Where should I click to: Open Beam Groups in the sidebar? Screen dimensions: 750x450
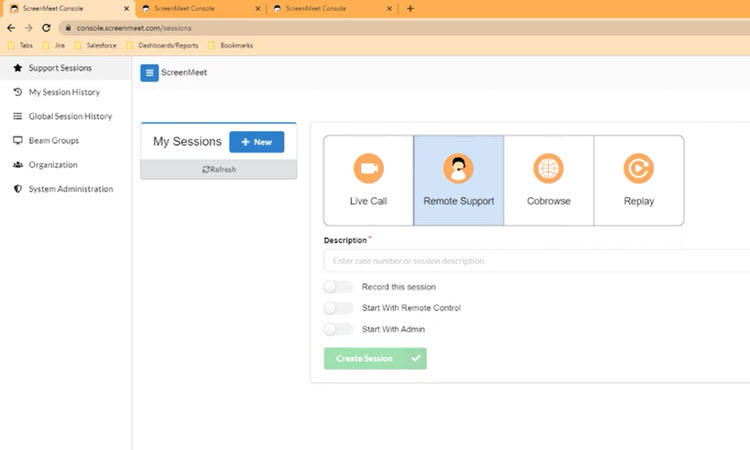pyautogui.click(x=66, y=140)
